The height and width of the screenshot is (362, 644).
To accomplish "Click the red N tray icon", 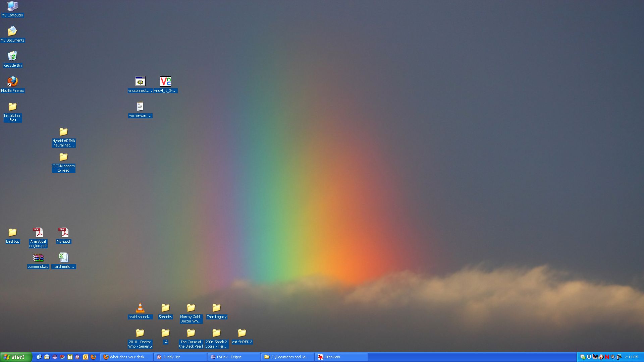I will point(607,357).
